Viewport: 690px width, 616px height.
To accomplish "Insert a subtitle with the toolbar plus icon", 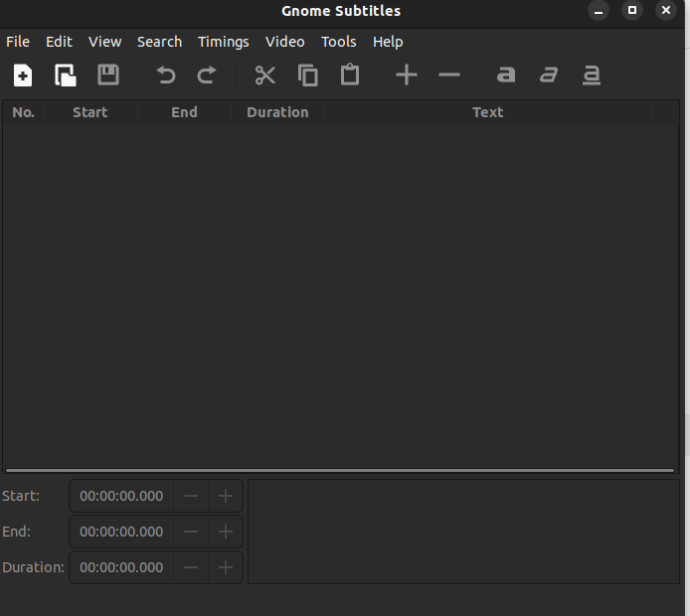I will coord(407,75).
